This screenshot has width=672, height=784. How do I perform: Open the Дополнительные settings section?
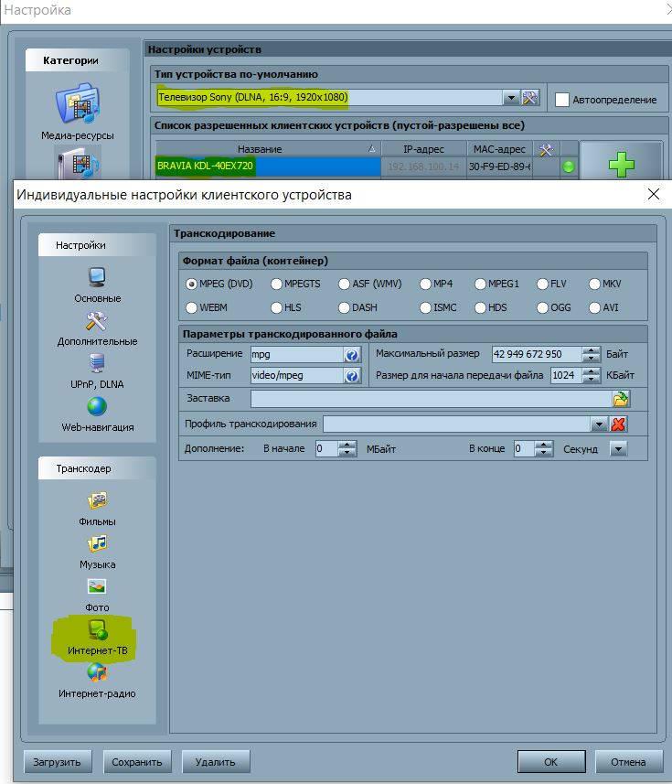[97, 327]
